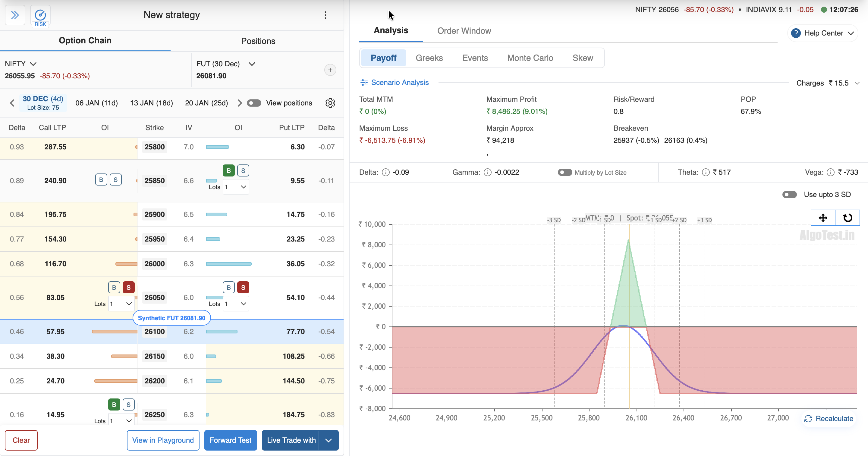Enable the View positions toggle
The height and width of the screenshot is (459, 868).
tap(254, 103)
